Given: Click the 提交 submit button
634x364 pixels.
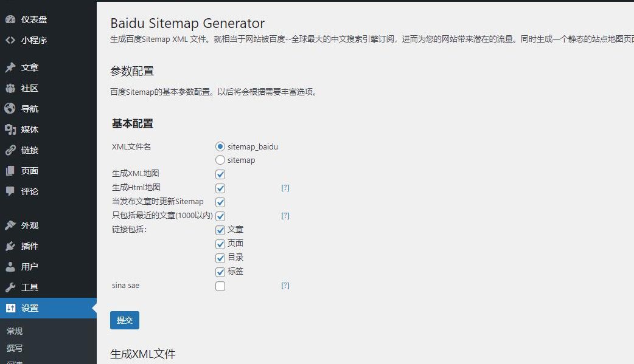Looking at the screenshot, I should (x=124, y=320).
